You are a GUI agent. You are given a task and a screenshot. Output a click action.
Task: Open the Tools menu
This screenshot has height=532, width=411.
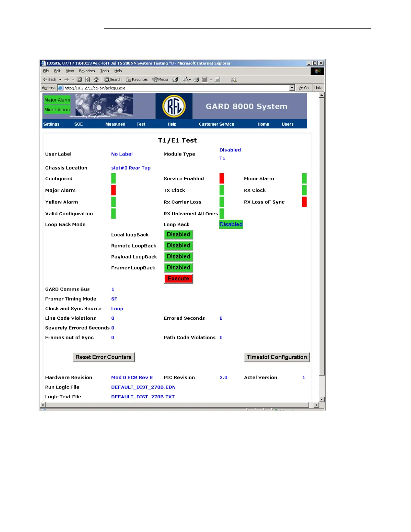coord(105,71)
